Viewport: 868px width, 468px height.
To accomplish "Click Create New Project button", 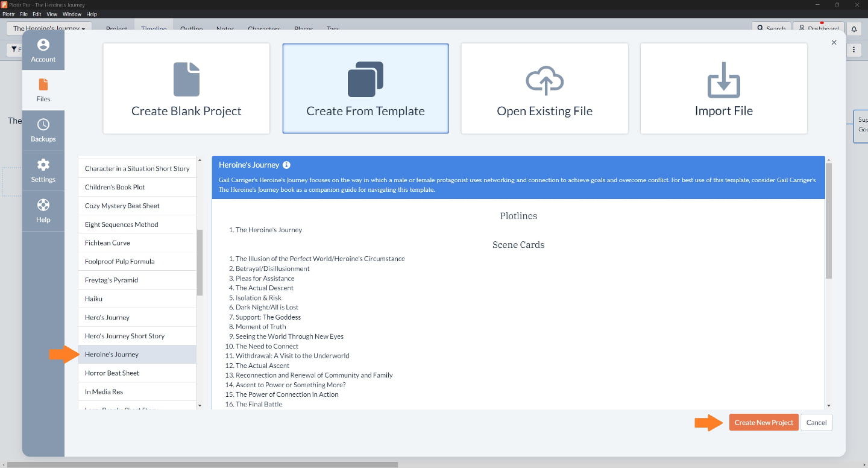I will [764, 422].
